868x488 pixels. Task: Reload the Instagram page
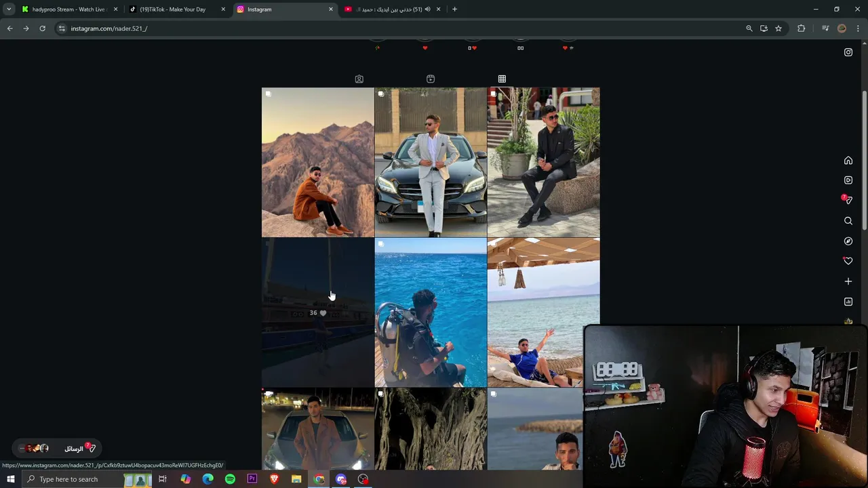[x=42, y=28]
